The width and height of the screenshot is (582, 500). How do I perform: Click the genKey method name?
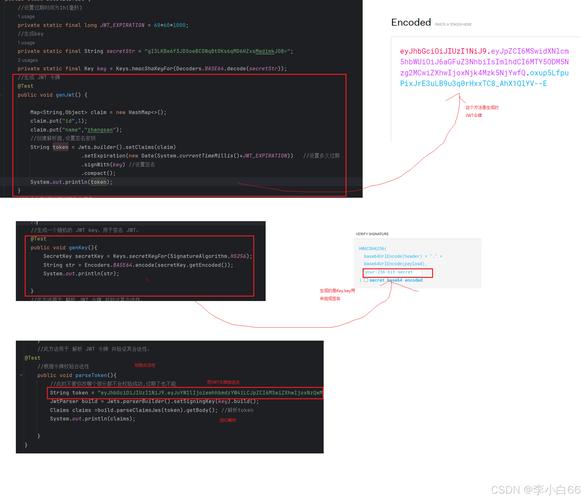[78, 248]
